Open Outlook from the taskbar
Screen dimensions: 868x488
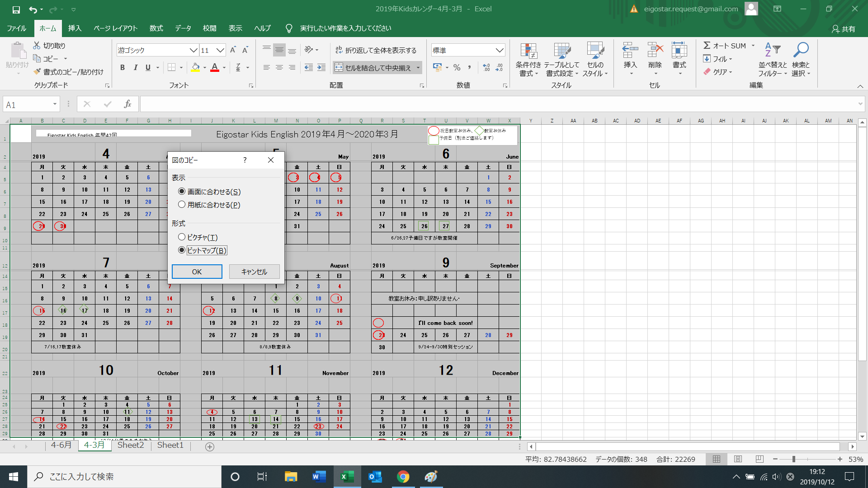(x=375, y=477)
